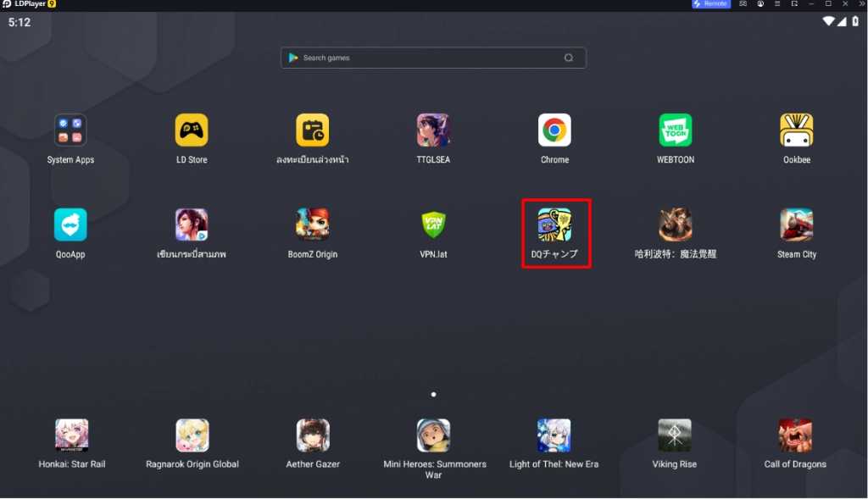Open the System Apps folder
The image size is (868, 499).
[x=70, y=130]
